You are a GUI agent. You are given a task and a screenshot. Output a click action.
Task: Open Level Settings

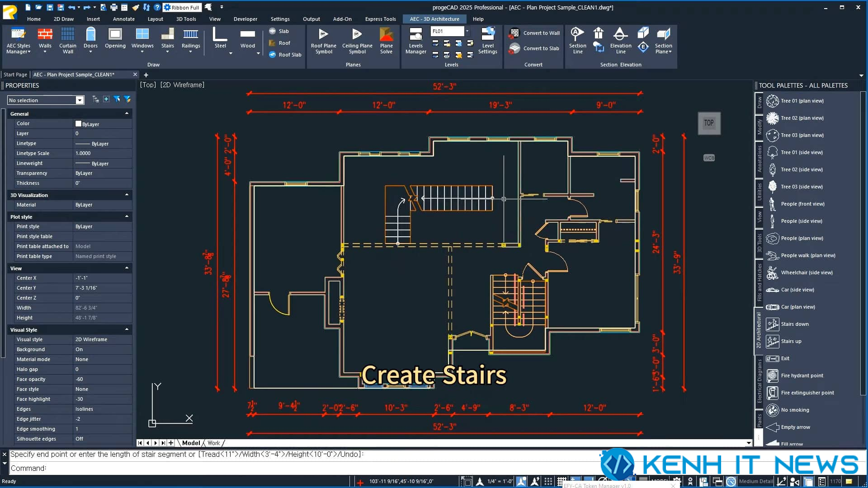[x=488, y=41]
